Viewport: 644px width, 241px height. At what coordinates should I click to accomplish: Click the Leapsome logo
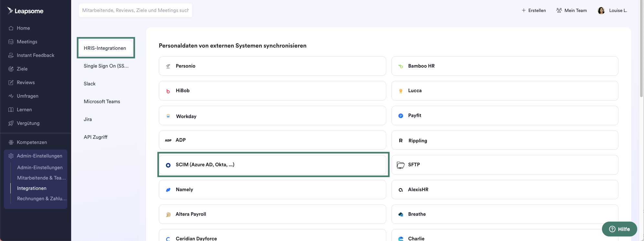25,11
